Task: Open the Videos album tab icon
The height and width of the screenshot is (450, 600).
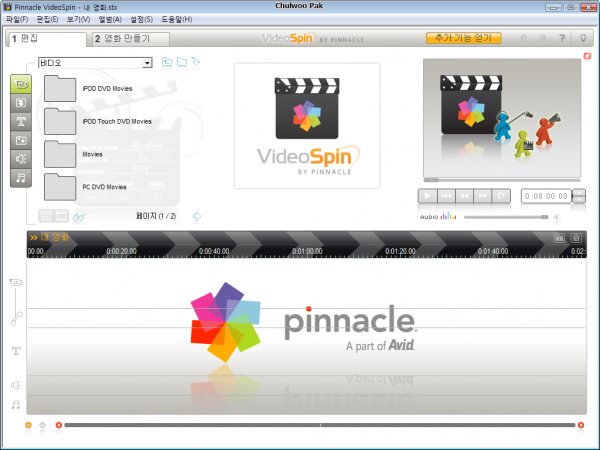Action: (x=21, y=84)
